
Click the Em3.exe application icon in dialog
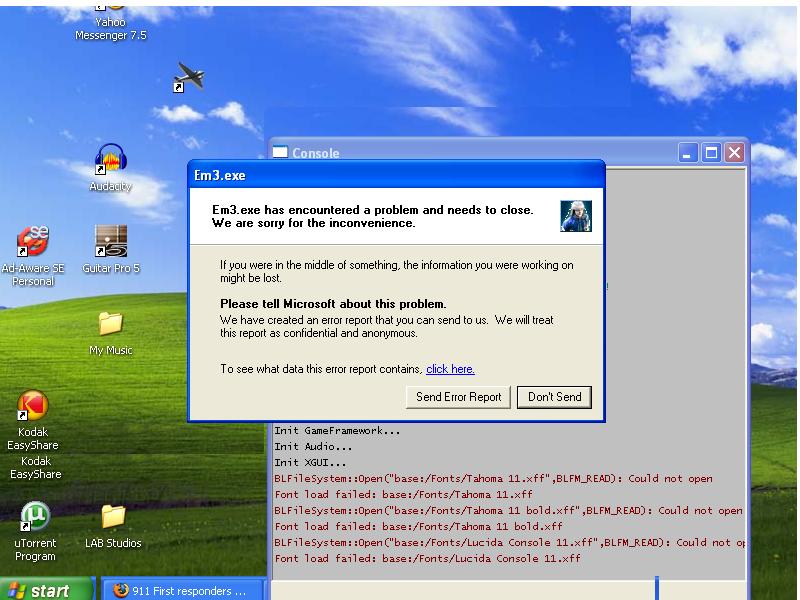[x=576, y=216]
